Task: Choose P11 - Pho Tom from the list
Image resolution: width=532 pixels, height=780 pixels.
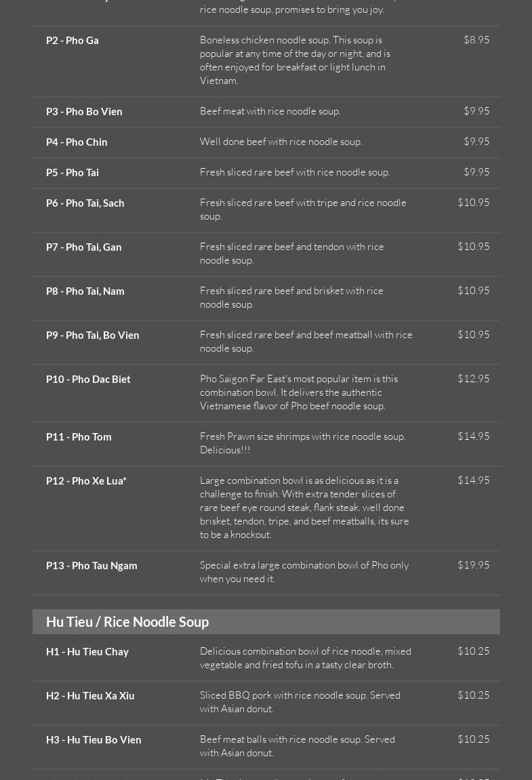Action: coord(79,437)
